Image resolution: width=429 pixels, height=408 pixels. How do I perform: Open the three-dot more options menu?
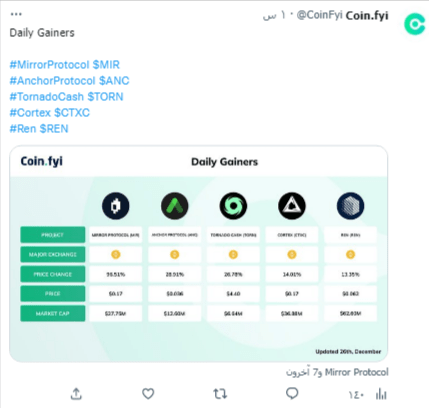16,14
